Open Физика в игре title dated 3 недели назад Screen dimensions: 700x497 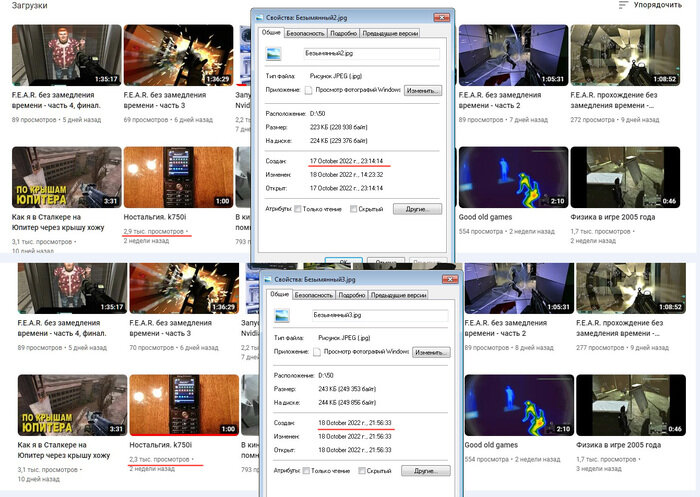618,445
